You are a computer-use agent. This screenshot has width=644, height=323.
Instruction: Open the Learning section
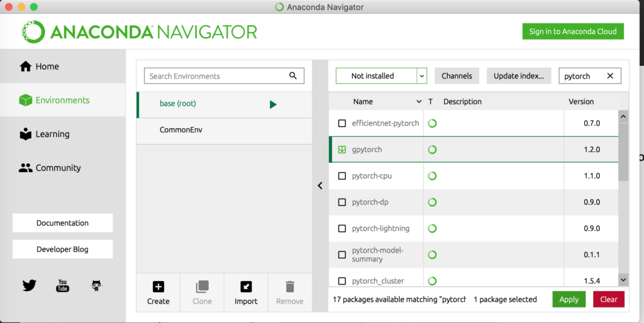(62, 134)
